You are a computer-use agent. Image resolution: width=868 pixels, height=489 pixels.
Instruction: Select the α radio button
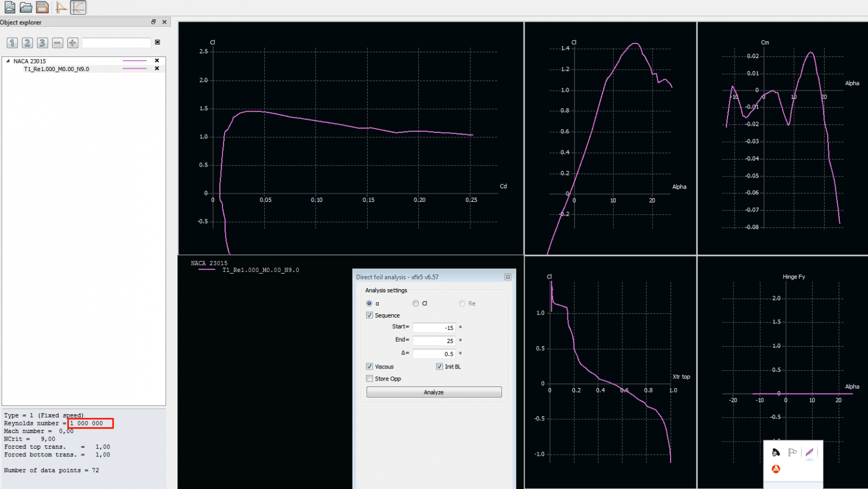[369, 303]
